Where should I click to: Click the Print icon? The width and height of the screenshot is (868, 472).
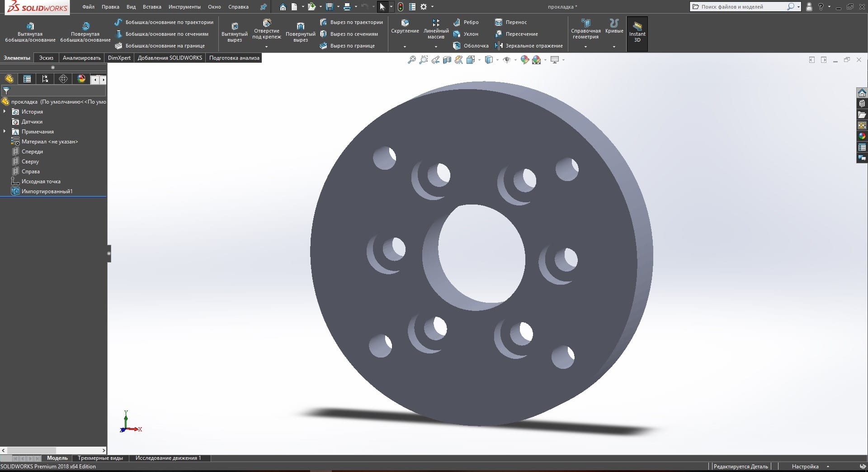click(x=347, y=7)
